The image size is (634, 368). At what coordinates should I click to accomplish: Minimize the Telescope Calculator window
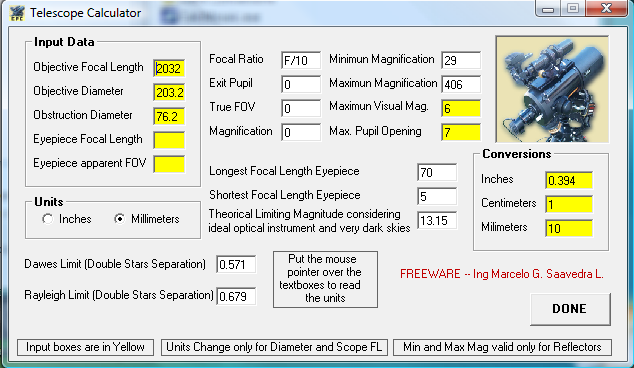click(548, 8)
